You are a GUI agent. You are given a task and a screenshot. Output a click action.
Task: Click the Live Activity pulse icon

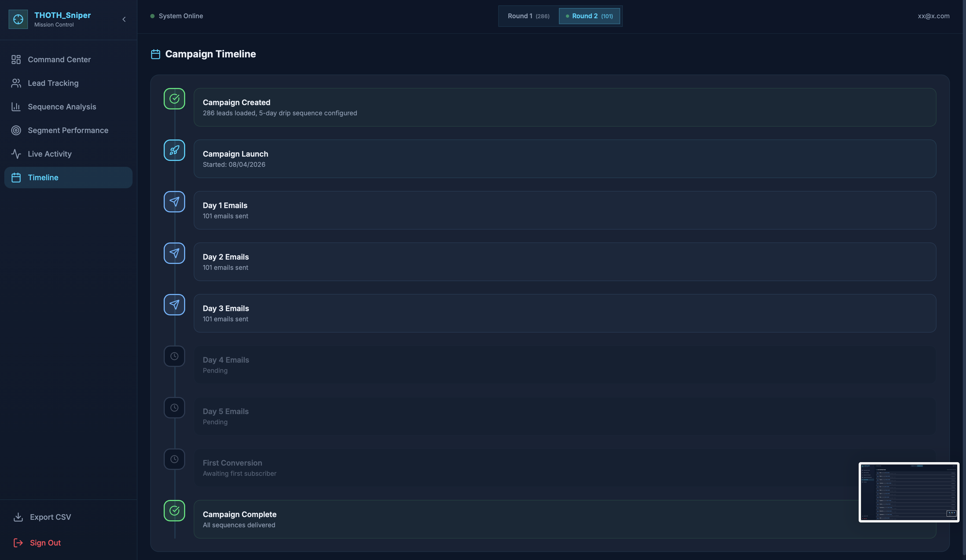click(16, 154)
